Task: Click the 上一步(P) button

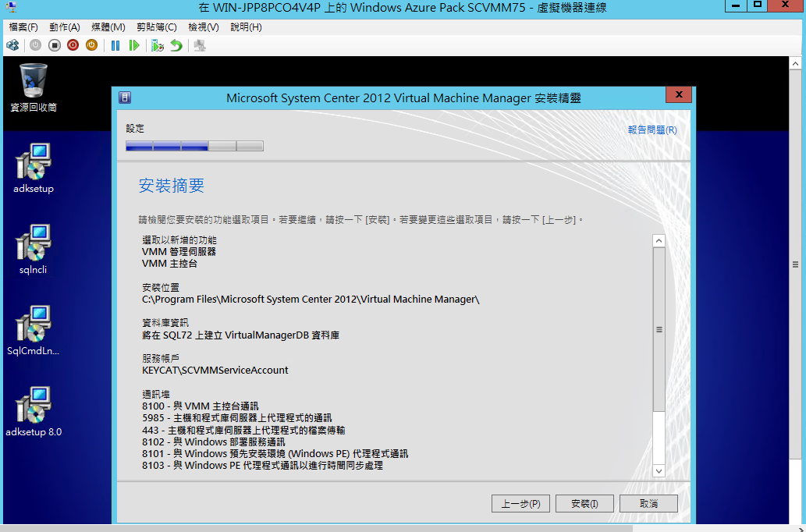Action: coord(520,504)
